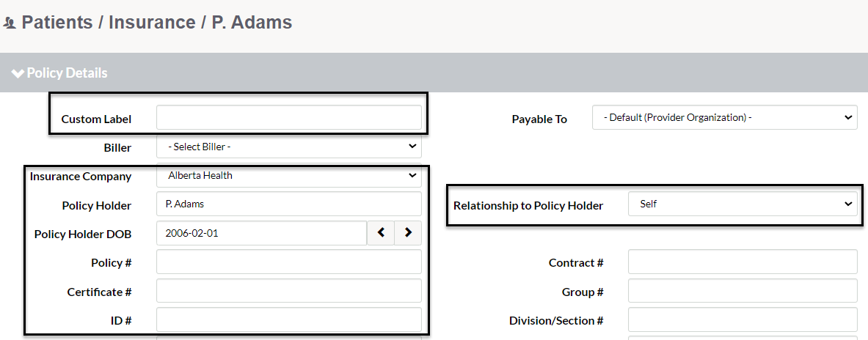Click into the Custom Label field
This screenshot has height=340, width=868.
tap(289, 118)
